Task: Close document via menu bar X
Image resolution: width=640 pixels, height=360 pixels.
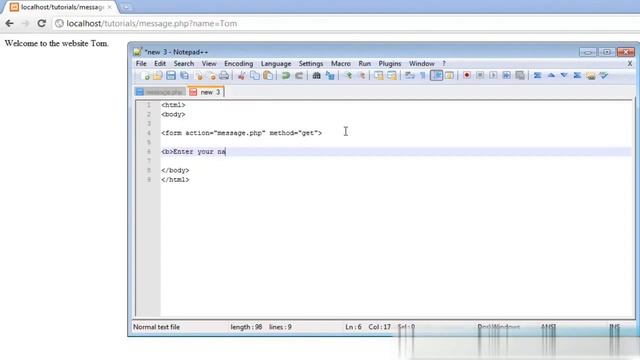Action: click(x=630, y=64)
